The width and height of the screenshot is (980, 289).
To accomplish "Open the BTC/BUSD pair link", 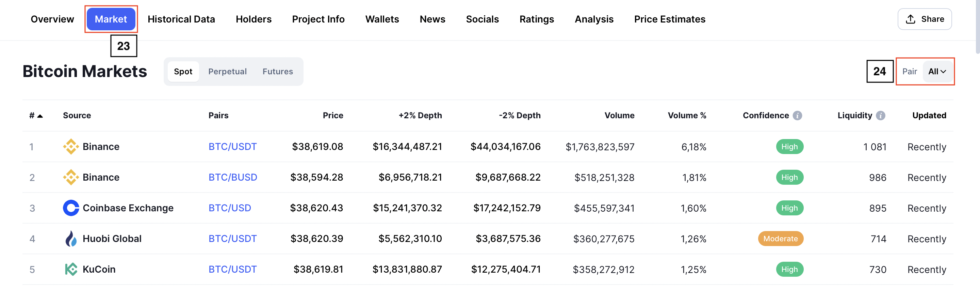I will click(233, 177).
